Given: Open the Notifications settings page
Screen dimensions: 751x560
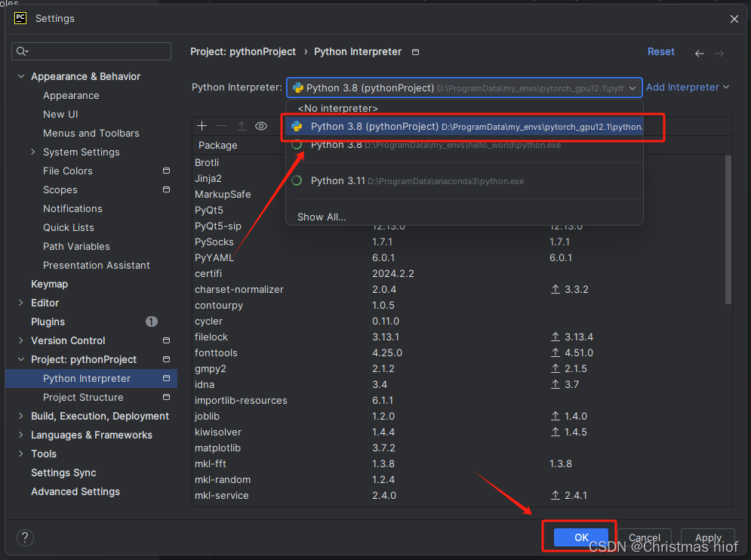Looking at the screenshot, I should coord(72,208).
